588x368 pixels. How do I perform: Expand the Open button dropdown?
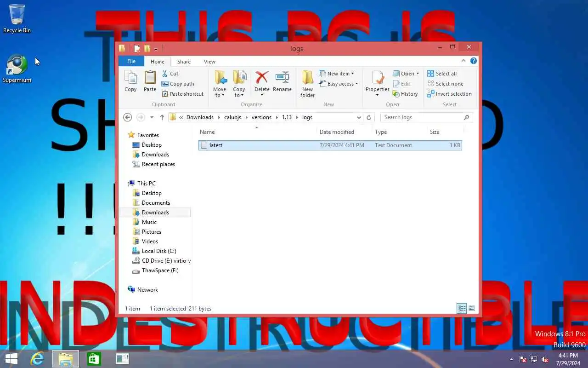(x=418, y=74)
